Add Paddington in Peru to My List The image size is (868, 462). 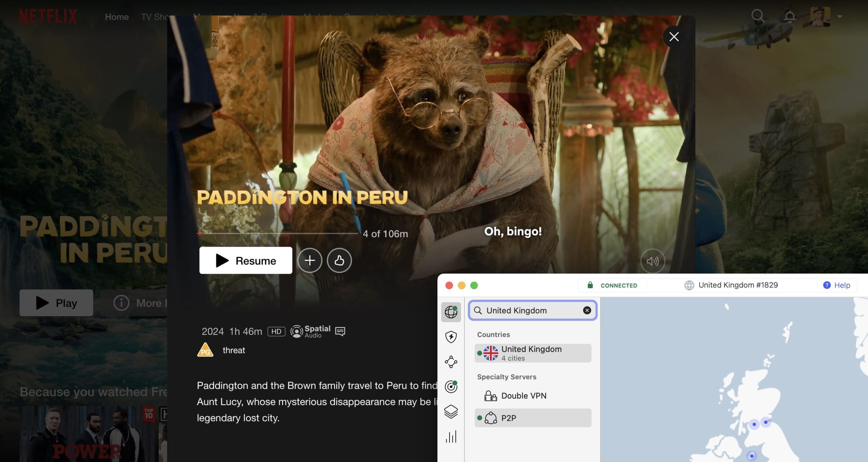tap(310, 260)
